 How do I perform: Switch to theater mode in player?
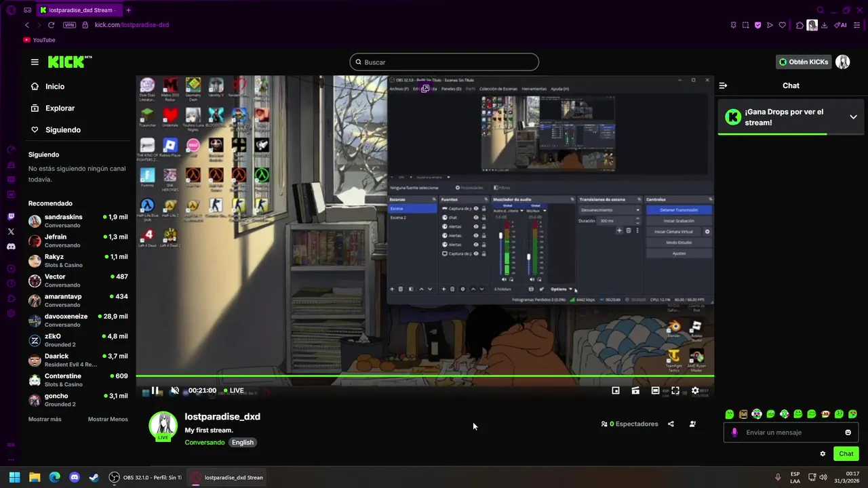click(655, 390)
